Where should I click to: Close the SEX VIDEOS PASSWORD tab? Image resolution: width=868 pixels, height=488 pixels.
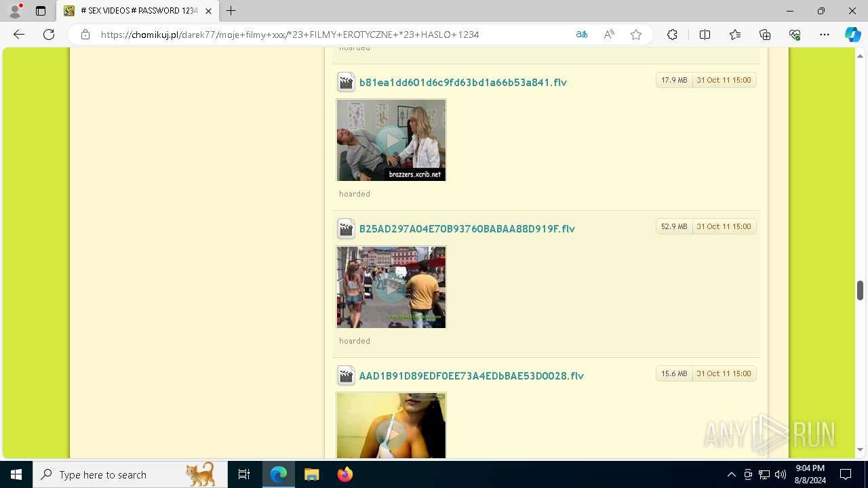coord(208,11)
